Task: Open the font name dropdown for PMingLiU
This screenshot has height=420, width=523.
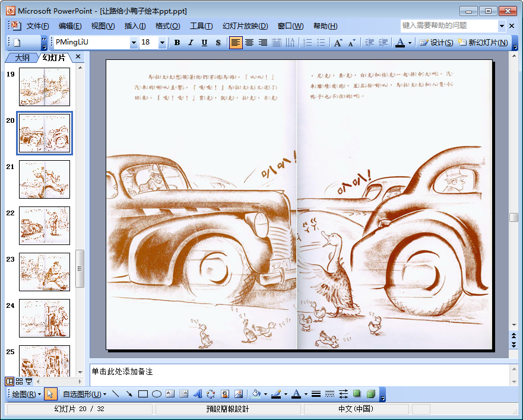Action: coord(133,43)
